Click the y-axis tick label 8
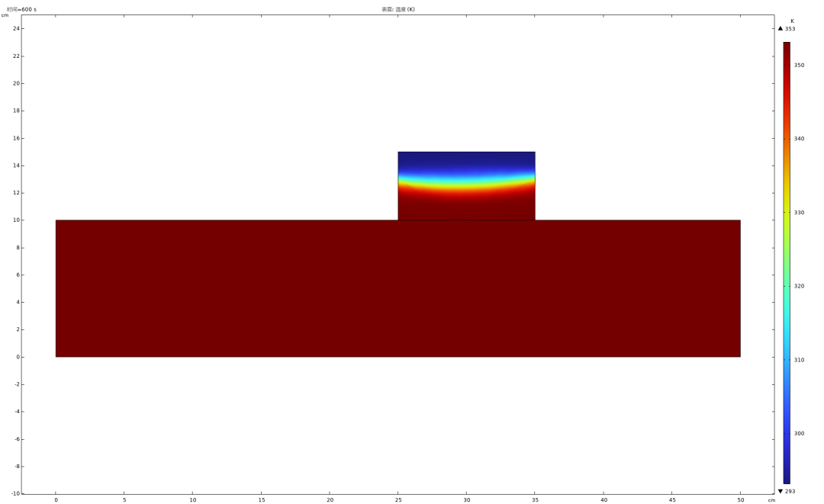The width and height of the screenshot is (824, 504). (18, 247)
